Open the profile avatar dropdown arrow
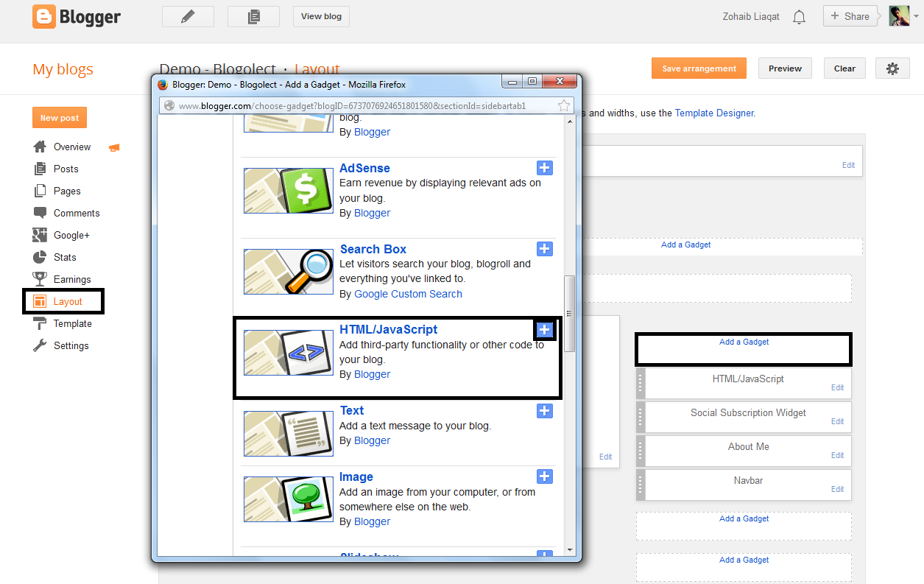 (915, 16)
